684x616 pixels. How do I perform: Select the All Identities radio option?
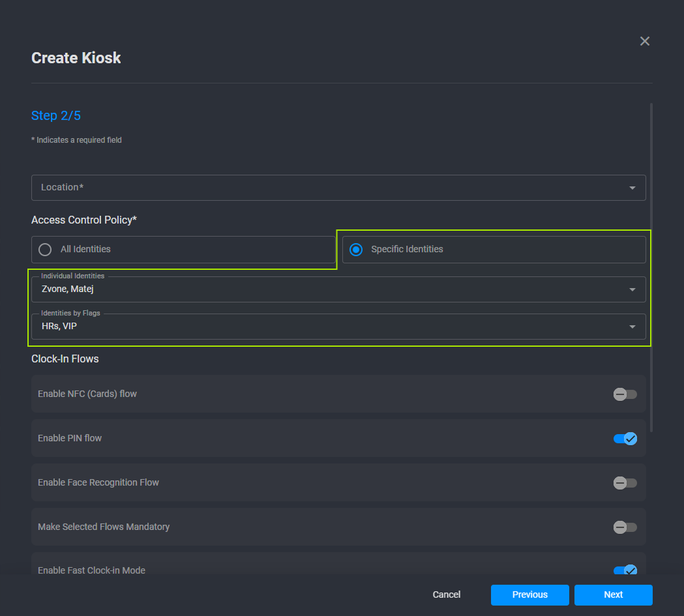coord(45,249)
